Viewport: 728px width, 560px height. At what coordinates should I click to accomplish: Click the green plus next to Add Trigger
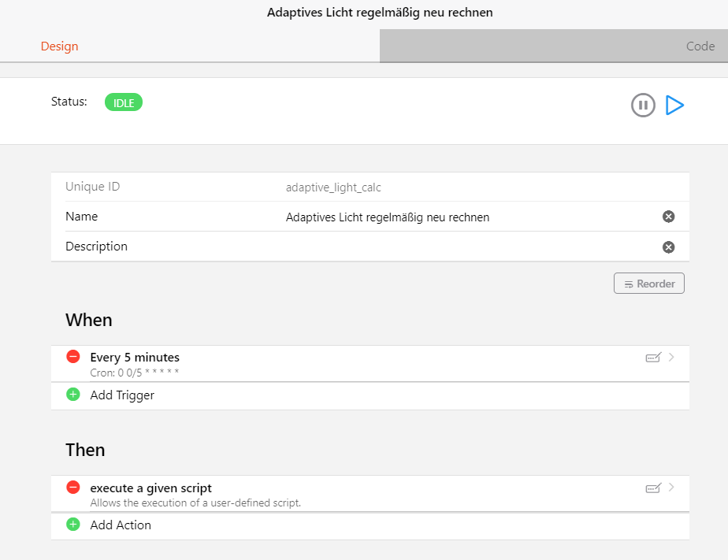click(x=73, y=395)
